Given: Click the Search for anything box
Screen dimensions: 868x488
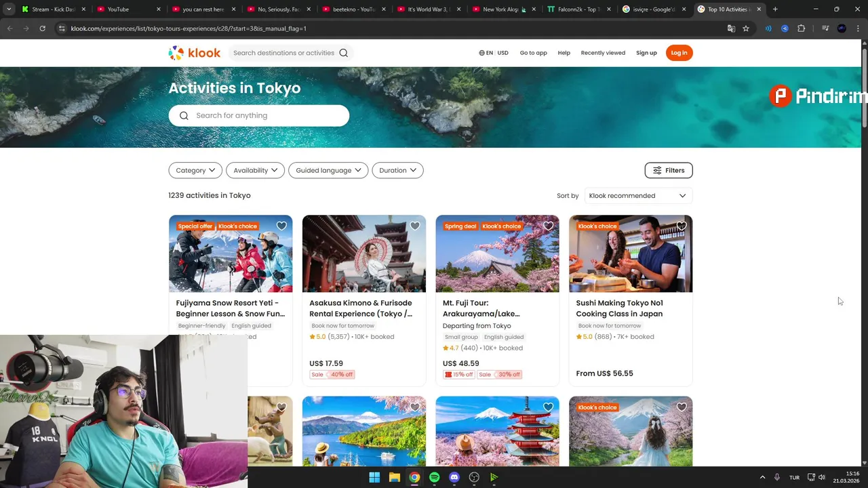Looking at the screenshot, I should click(259, 115).
